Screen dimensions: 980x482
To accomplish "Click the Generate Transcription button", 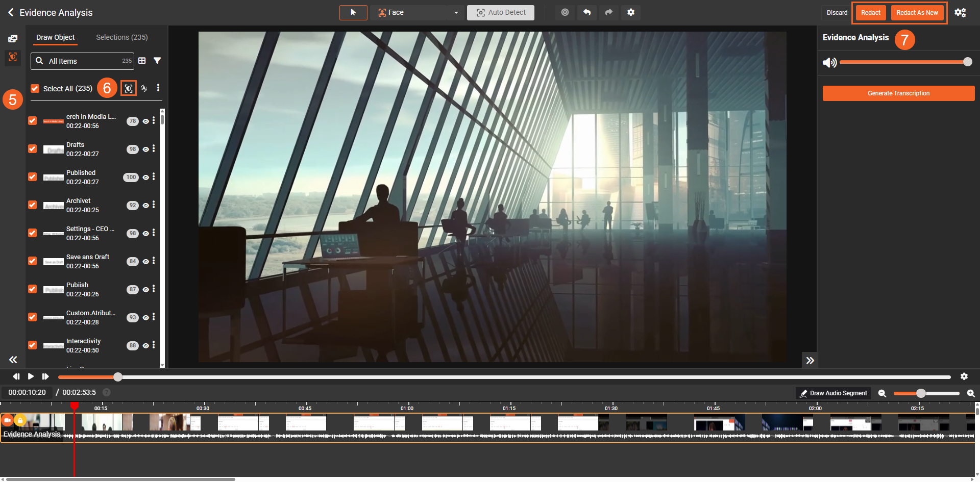I will pos(898,93).
